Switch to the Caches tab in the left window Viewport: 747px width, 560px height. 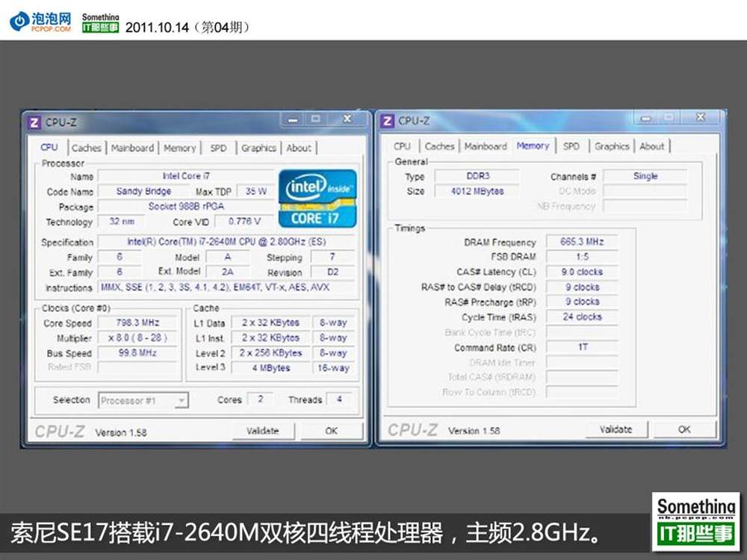(x=86, y=148)
